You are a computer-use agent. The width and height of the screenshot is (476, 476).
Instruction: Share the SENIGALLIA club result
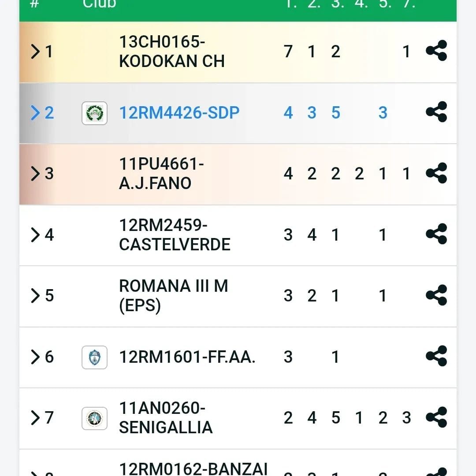tap(436, 417)
